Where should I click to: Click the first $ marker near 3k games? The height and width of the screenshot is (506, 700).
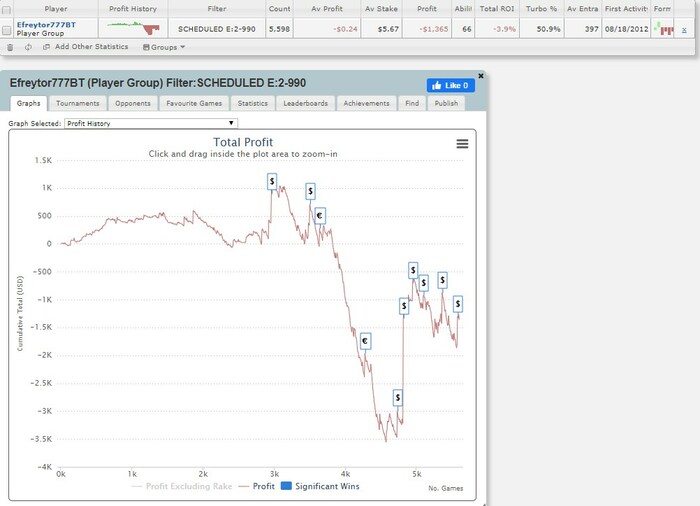(x=272, y=181)
